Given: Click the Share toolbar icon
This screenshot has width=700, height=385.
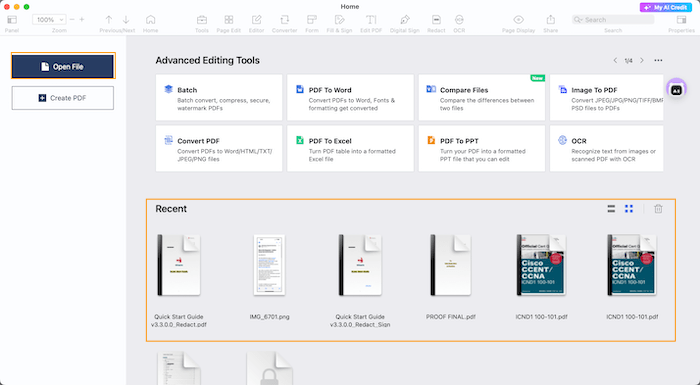Looking at the screenshot, I should (x=550, y=20).
